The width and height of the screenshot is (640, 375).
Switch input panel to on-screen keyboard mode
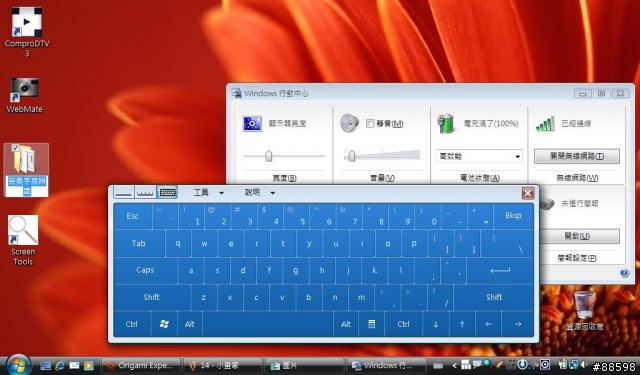167,192
